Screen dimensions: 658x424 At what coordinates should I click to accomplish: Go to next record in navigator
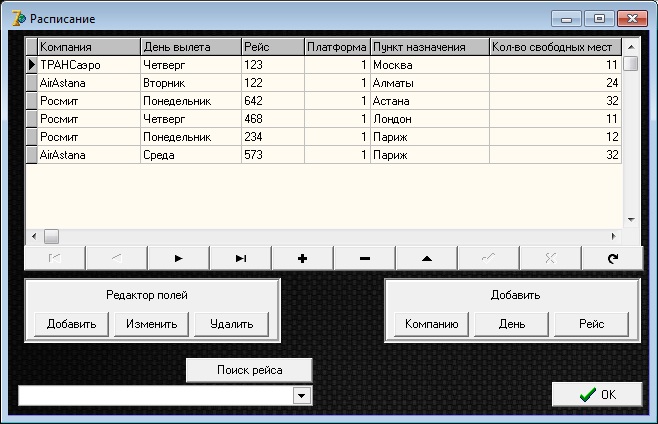[178, 259]
